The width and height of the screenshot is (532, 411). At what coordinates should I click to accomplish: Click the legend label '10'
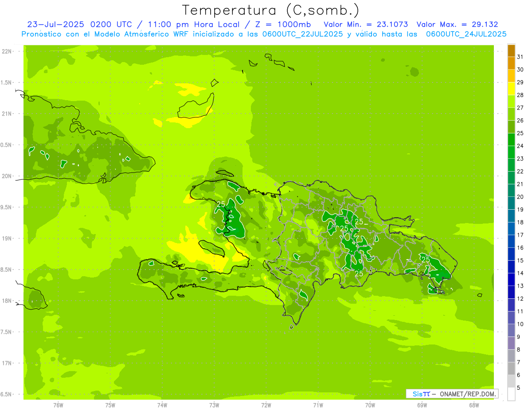point(520,324)
